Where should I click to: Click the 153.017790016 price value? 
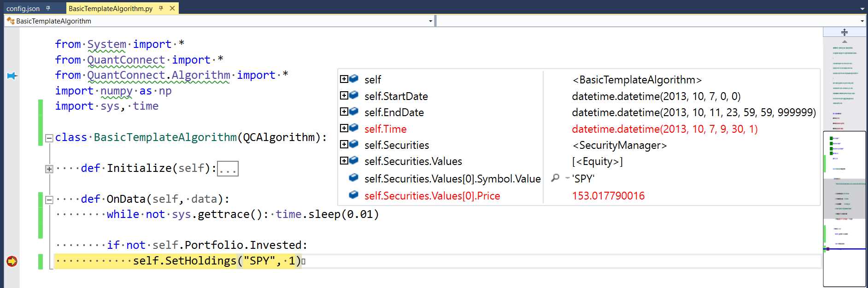tap(608, 196)
